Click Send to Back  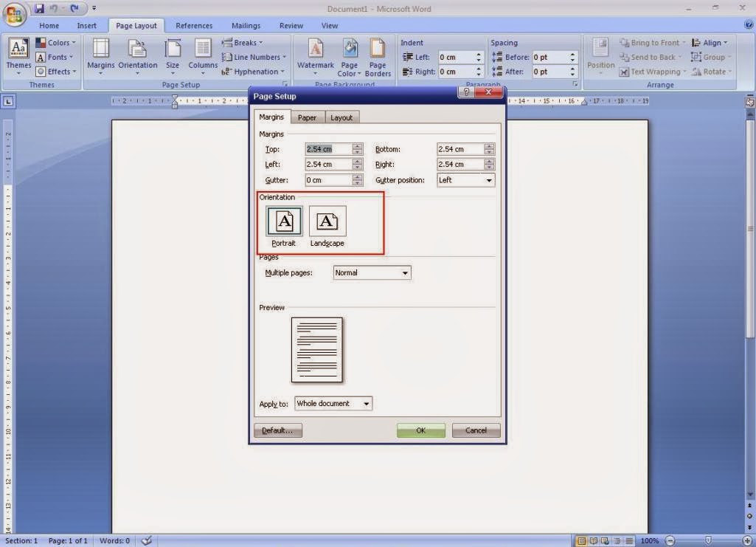tap(651, 57)
